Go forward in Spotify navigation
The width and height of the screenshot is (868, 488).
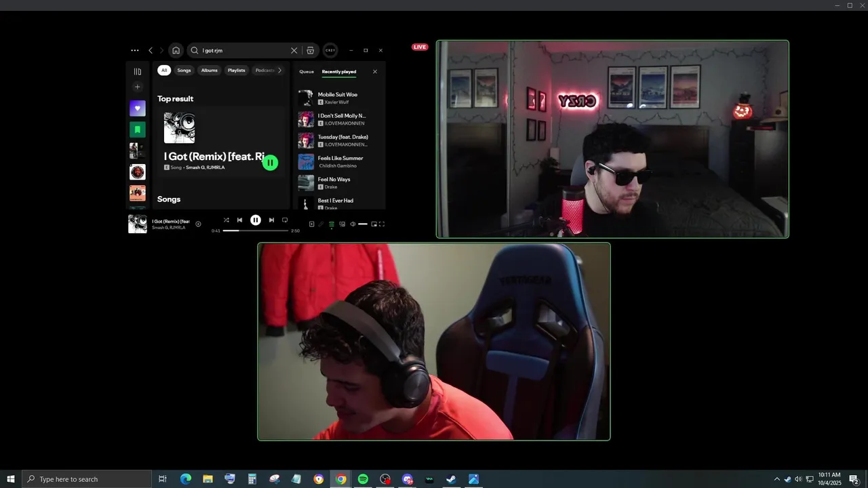pyautogui.click(x=161, y=50)
